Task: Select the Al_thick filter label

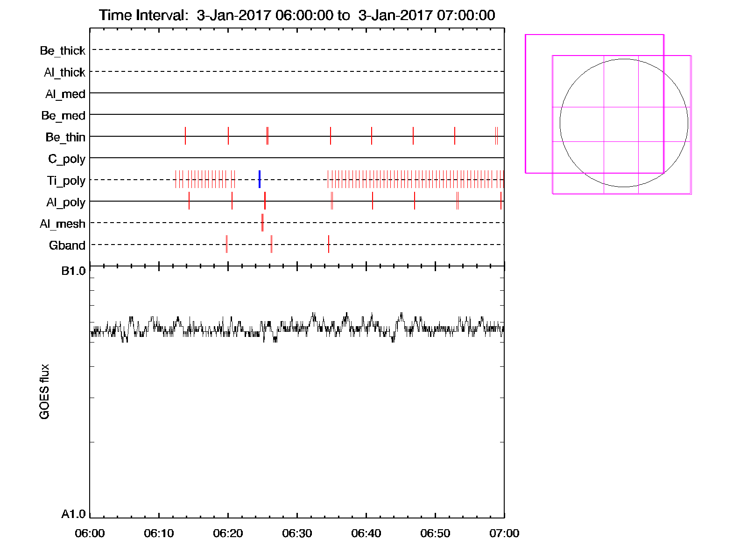Action: pos(64,72)
